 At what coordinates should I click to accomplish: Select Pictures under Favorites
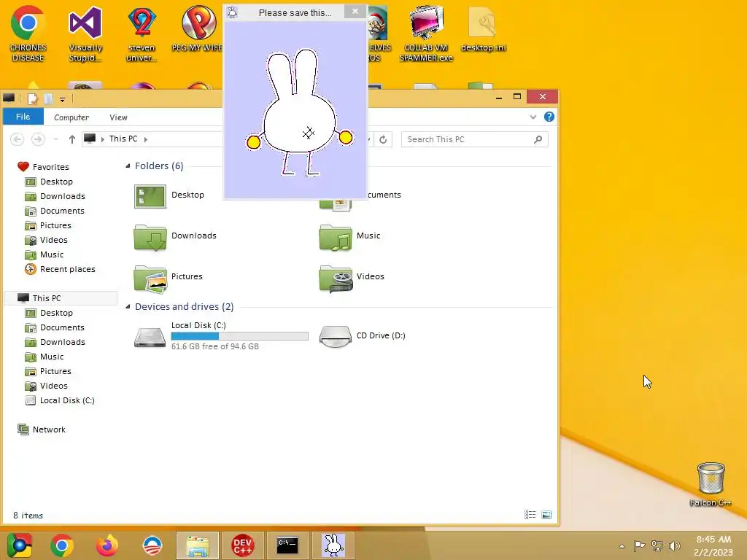pos(48,225)
